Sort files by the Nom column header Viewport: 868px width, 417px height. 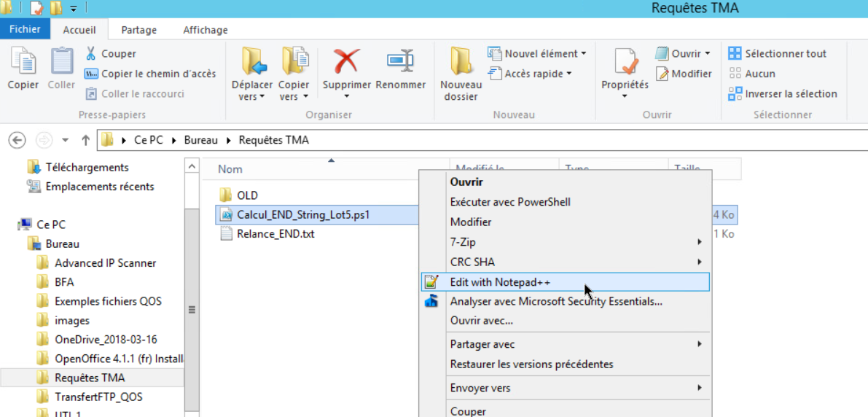pyautogui.click(x=230, y=169)
